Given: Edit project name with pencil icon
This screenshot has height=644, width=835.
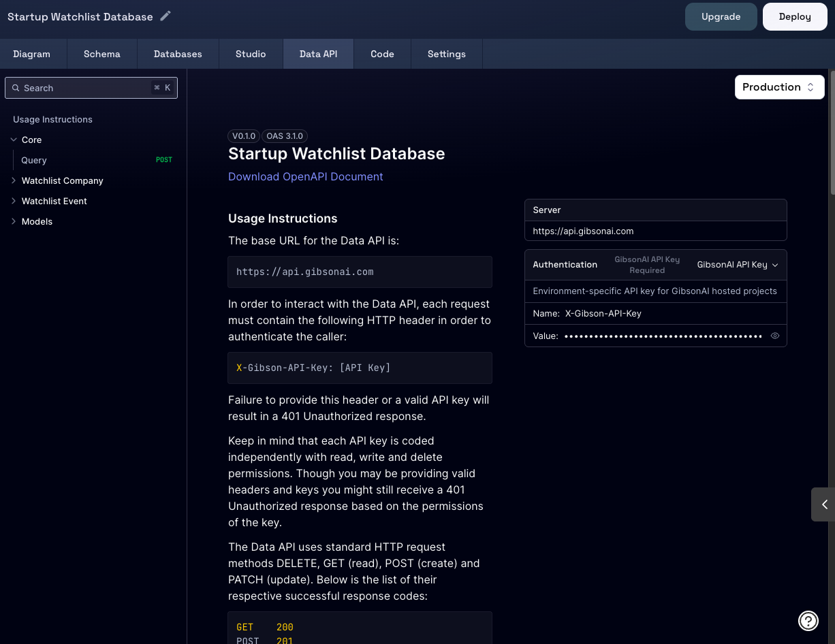Looking at the screenshot, I should 165,16.
